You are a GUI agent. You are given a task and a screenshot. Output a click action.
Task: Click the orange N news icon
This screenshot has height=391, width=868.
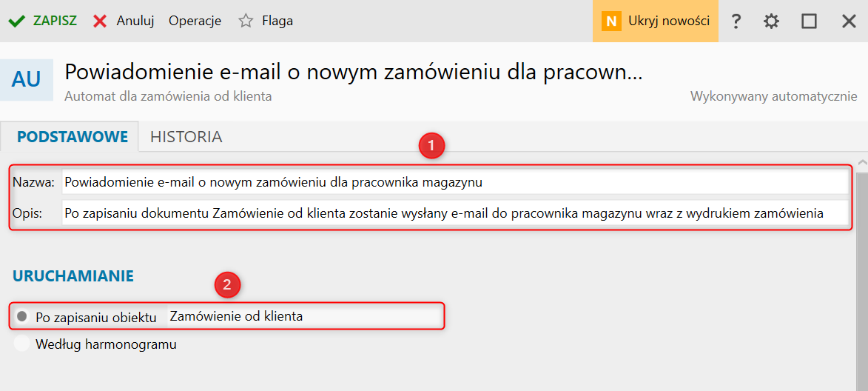611,21
